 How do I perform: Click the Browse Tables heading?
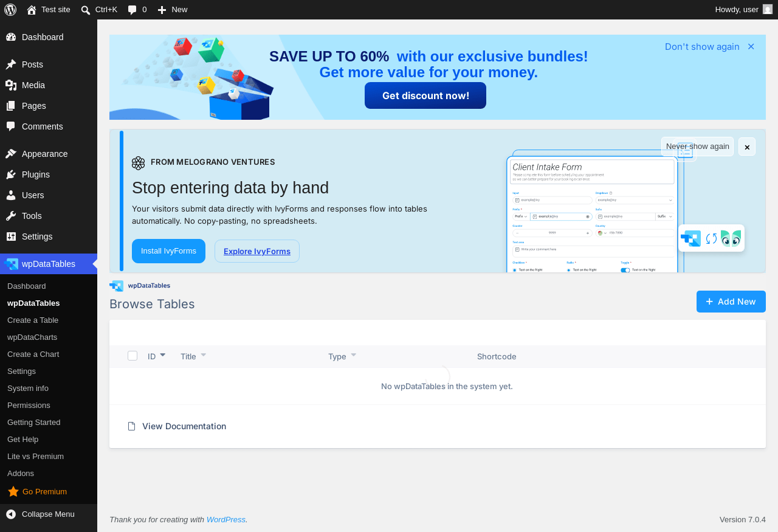pyautogui.click(x=152, y=304)
